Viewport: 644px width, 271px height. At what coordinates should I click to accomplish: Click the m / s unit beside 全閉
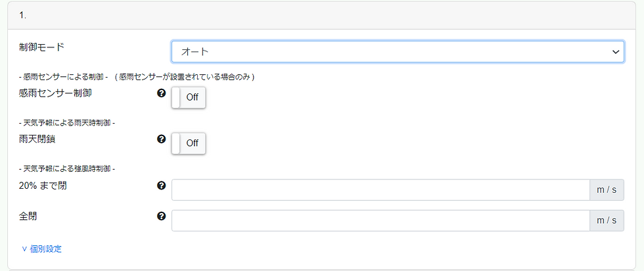tap(606, 220)
